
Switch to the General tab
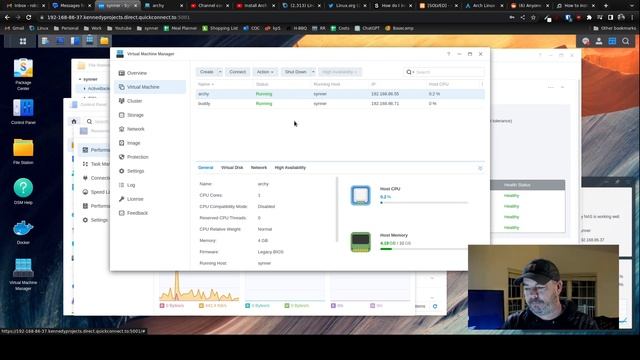tap(205, 168)
